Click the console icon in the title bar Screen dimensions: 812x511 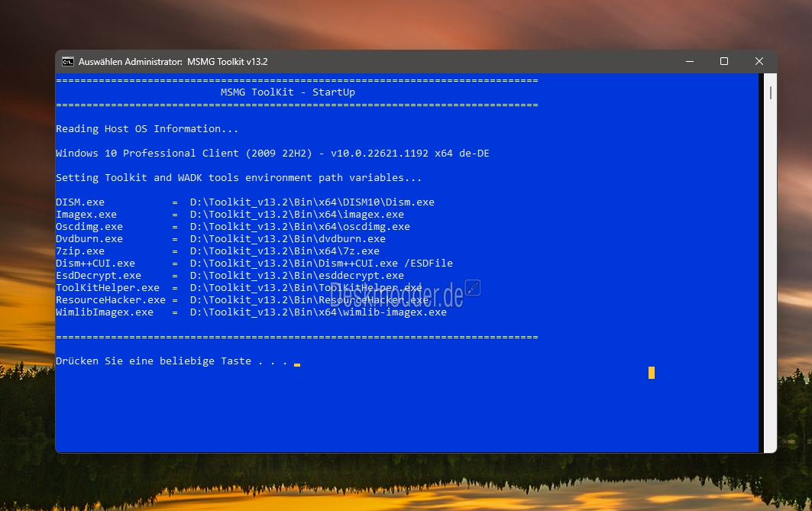(68, 62)
